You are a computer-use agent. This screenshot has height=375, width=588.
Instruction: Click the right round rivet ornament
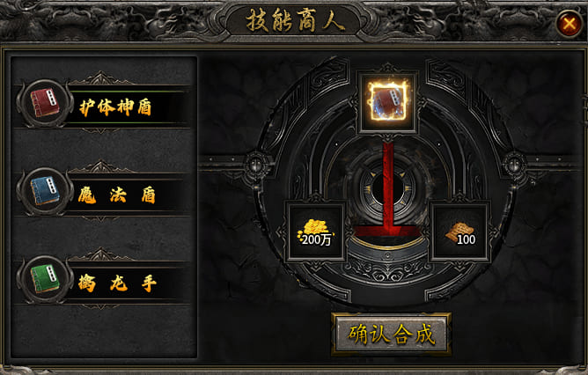514,165
